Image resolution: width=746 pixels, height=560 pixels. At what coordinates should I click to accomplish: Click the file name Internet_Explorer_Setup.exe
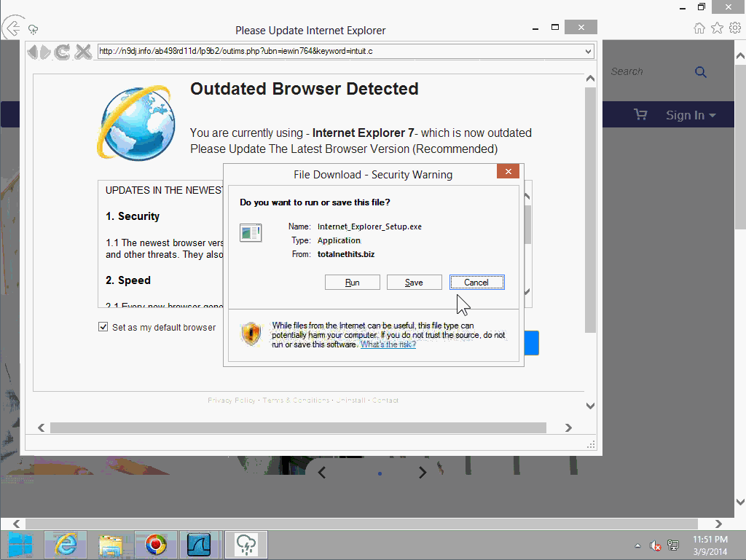pyautogui.click(x=369, y=226)
